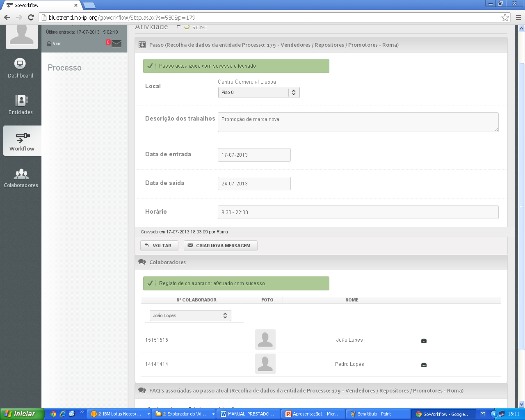Open the João Lopes collaborator dropdown
This screenshot has height=420, width=525.
click(190, 315)
